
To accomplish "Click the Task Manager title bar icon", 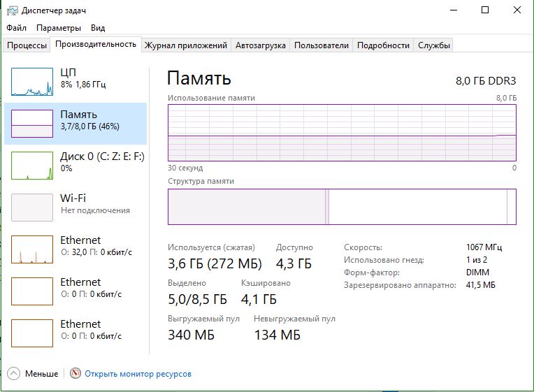I will (13, 10).
